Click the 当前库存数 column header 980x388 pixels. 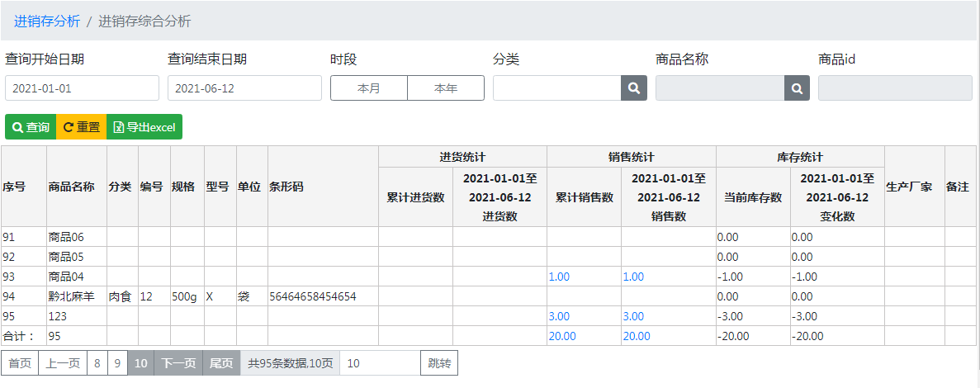pyautogui.click(x=752, y=197)
